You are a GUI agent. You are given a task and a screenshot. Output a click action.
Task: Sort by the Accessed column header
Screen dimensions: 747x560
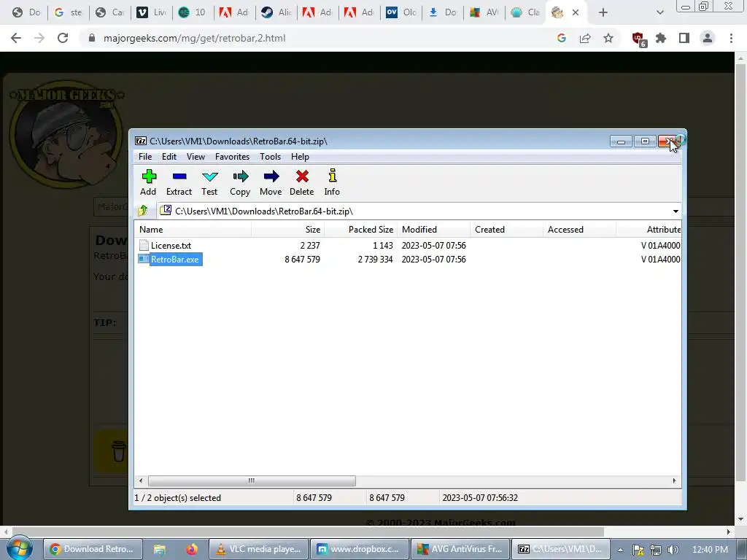point(579,230)
